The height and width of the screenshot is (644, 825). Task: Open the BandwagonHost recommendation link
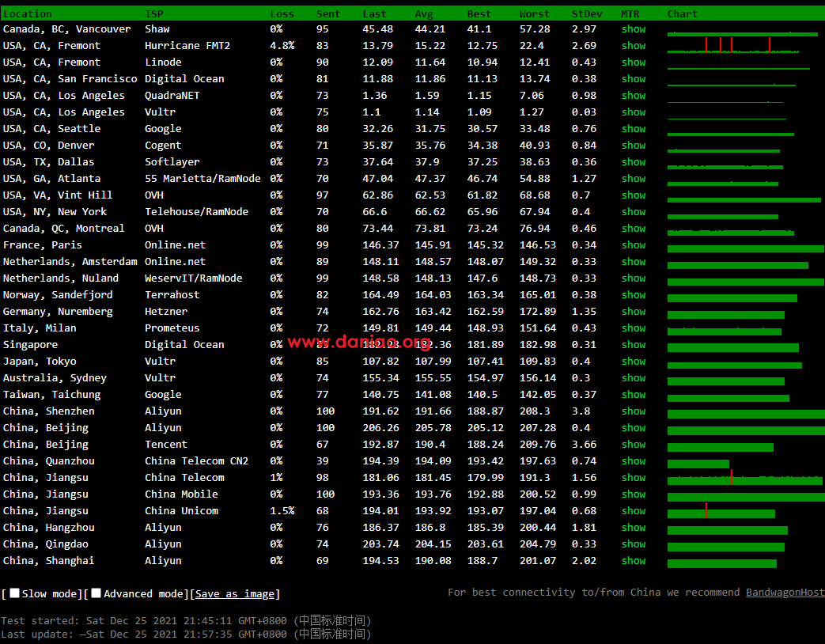(x=785, y=593)
